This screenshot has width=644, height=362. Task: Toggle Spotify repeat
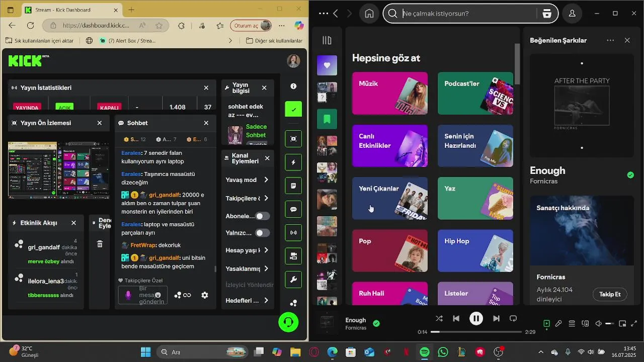[x=513, y=318]
